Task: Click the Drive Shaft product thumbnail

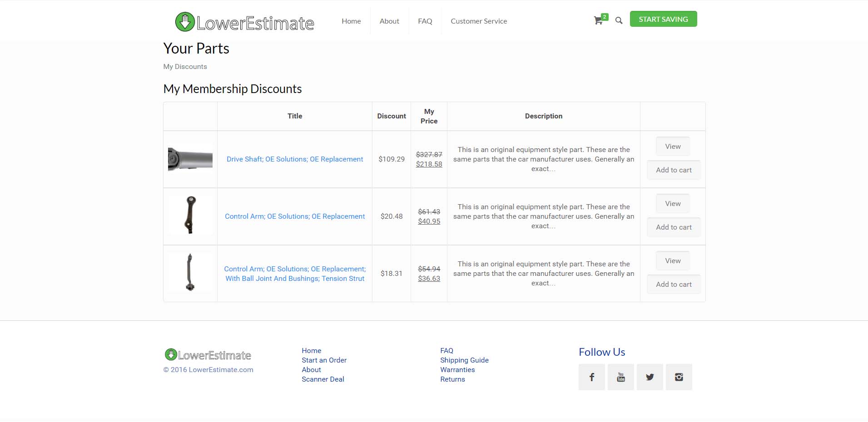Action: (x=190, y=159)
